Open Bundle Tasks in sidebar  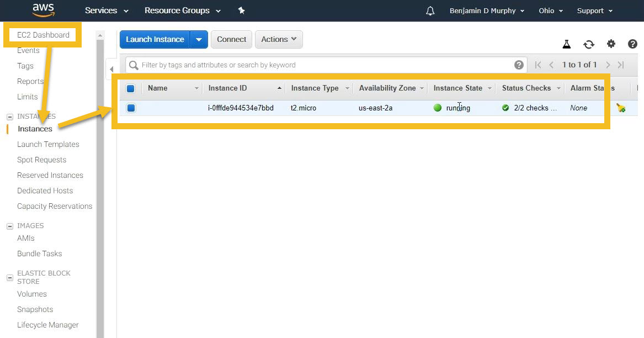39,254
